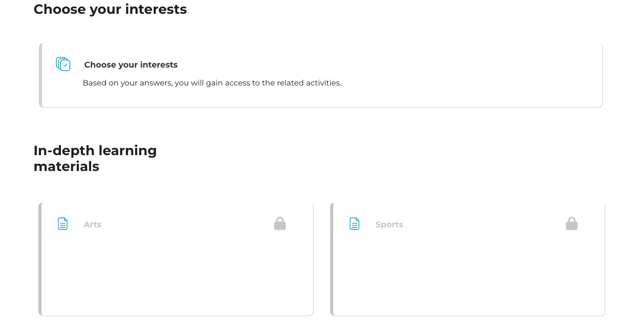Click the large Choose your interests page heading
Screen dimensions: 644x321
pyautogui.click(x=110, y=9)
